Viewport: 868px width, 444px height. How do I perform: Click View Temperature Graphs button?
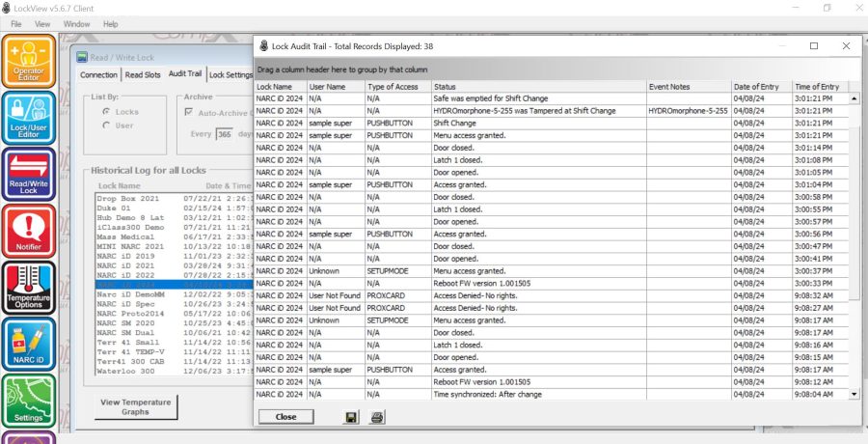(136, 407)
